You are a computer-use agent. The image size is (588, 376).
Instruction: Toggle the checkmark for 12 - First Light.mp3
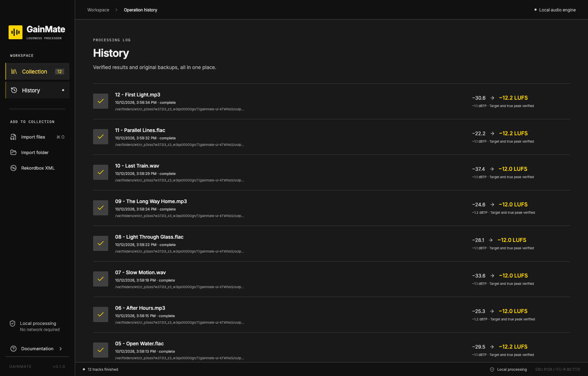coord(100,101)
